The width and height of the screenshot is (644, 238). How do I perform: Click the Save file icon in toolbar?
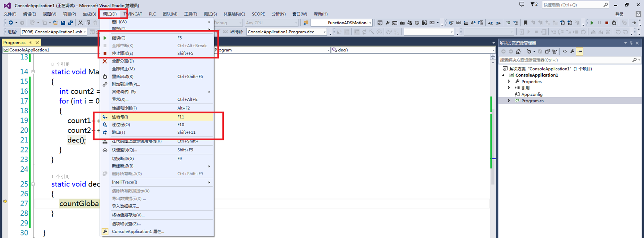point(63,23)
